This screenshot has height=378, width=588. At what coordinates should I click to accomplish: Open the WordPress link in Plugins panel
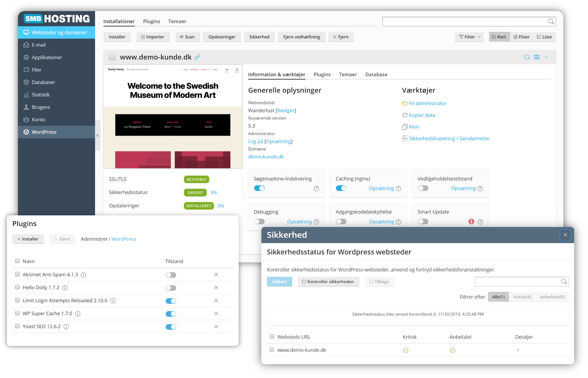pyautogui.click(x=124, y=239)
